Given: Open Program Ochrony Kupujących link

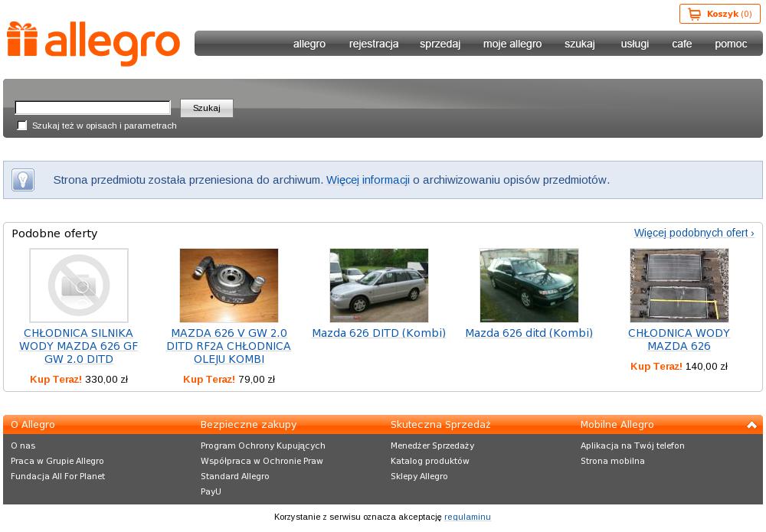Looking at the screenshot, I should click(263, 446).
